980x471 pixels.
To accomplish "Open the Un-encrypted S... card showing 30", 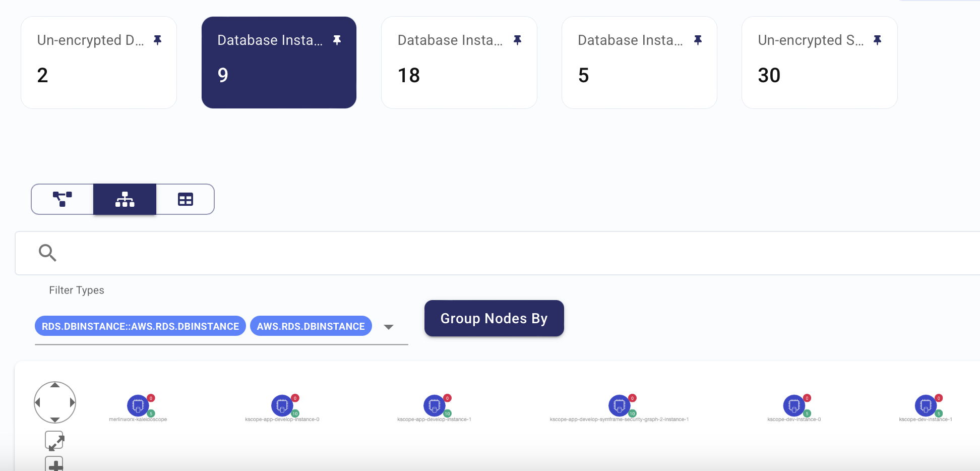I will tap(820, 63).
